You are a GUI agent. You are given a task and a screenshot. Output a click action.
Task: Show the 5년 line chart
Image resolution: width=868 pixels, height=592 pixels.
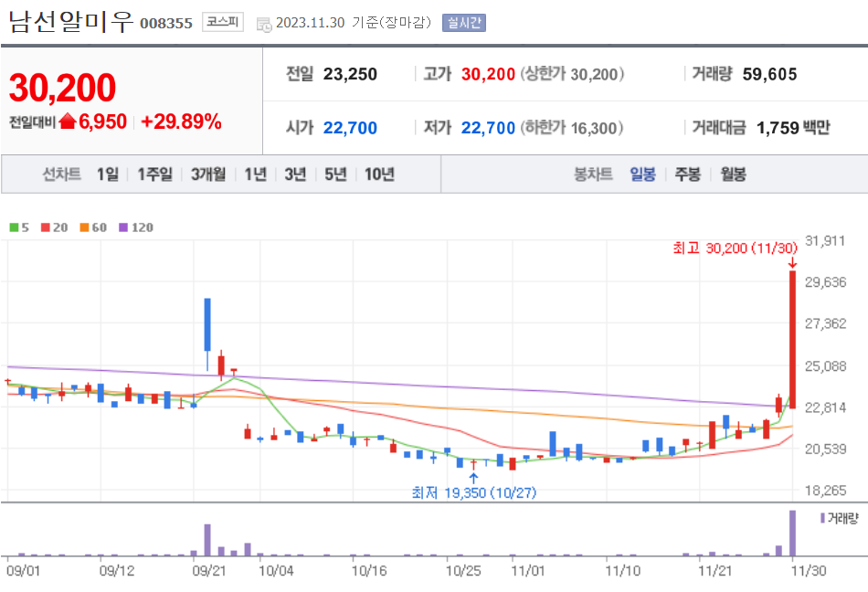(335, 174)
